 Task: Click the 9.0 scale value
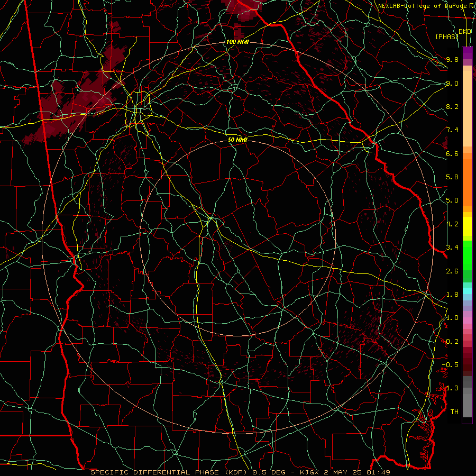tap(452, 83)
